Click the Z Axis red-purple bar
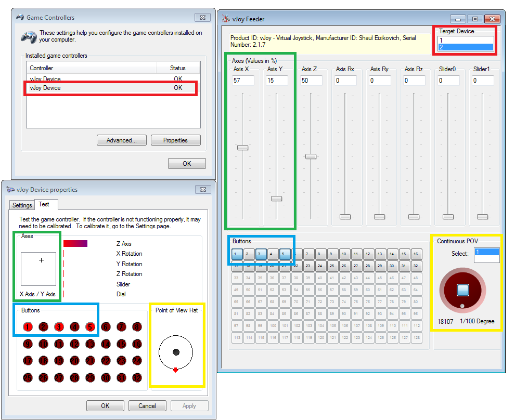Image resolution: width=515 pixels, height=420 pixels. click(x=75, y=243)
